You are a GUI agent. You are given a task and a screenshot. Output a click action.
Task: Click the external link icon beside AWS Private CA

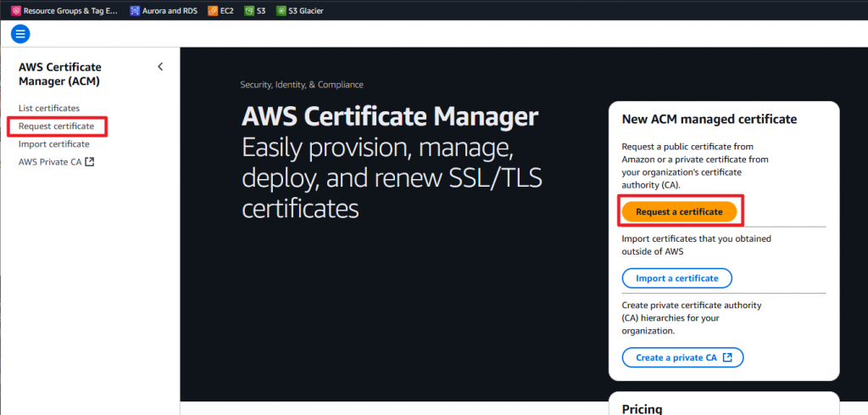[x=90, y=162]
